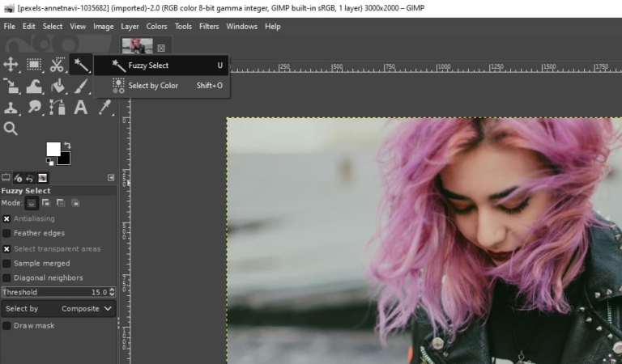
Task: Select the Rectangle Select tool
Action: [x=34, y=65]
